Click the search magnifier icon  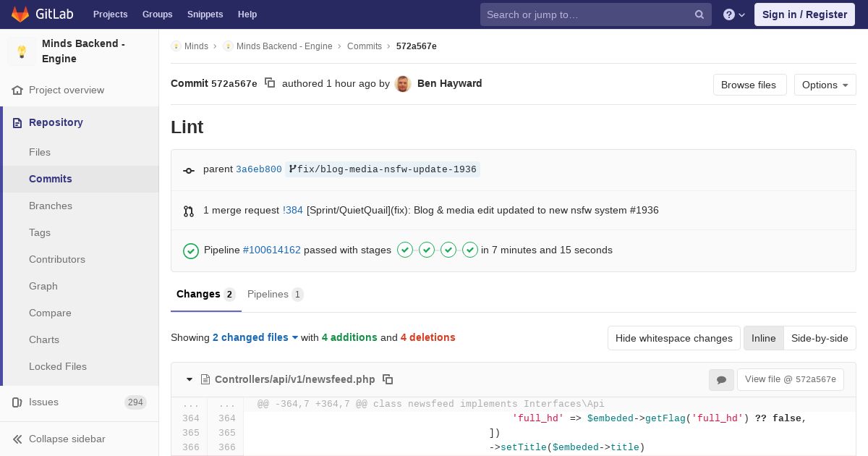pyautogui.click(x=699, y=14)
